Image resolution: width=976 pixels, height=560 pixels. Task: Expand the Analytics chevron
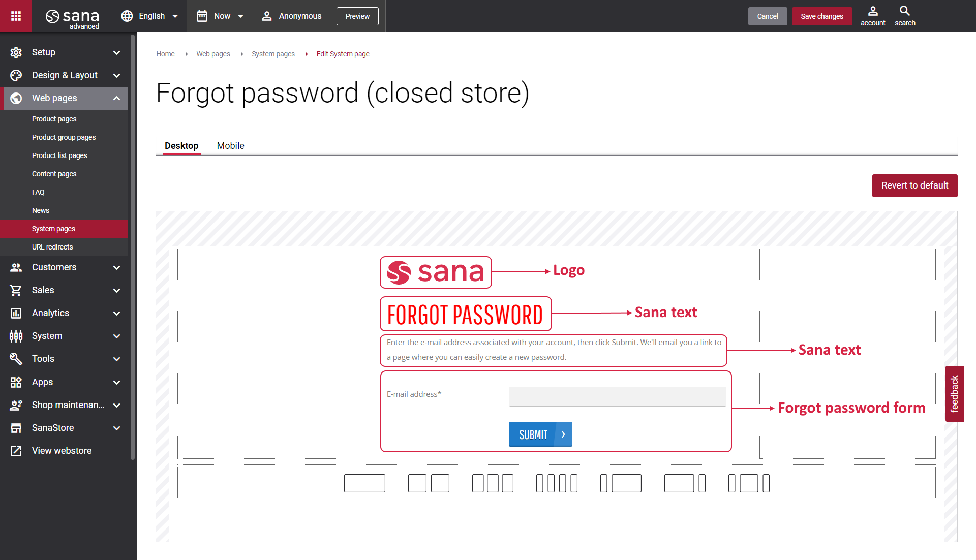pyautogui.click(x=116, y=313)
